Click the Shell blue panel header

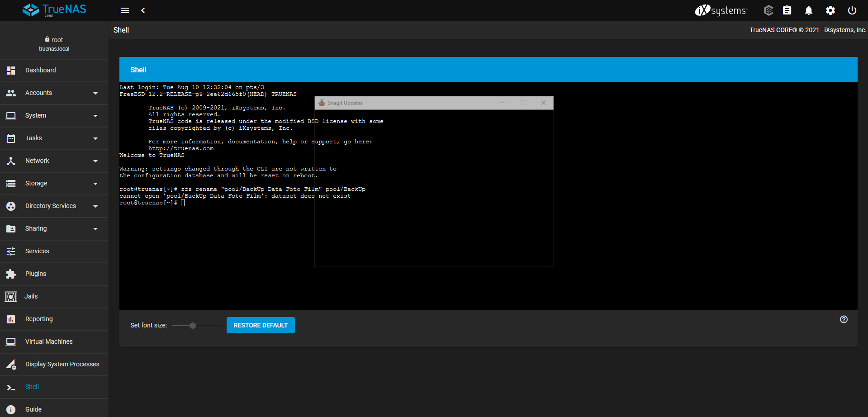[x=489, y=70]
